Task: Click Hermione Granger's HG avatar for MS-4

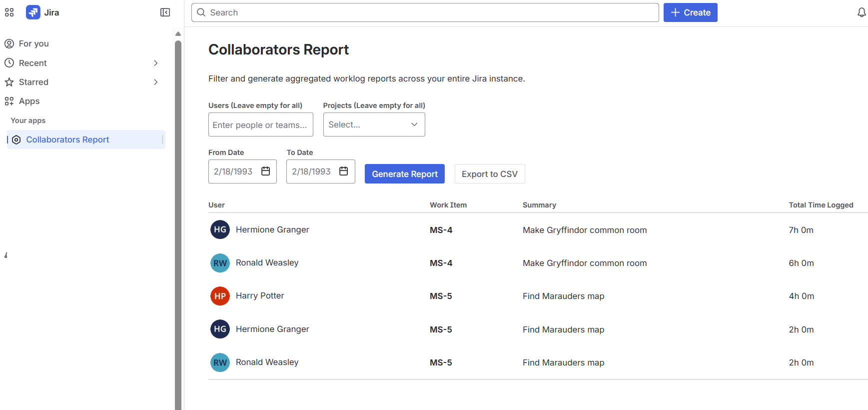Action: [x=220, y=229]
